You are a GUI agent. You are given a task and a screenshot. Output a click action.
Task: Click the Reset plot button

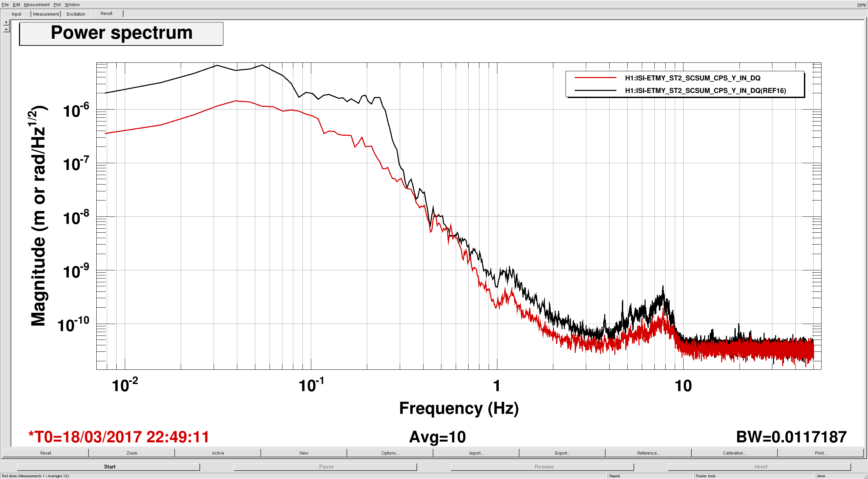click(45, 453)
